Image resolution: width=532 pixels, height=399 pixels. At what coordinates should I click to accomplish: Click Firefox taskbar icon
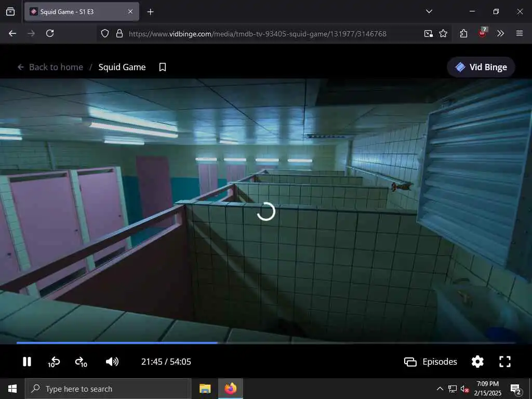230,389
